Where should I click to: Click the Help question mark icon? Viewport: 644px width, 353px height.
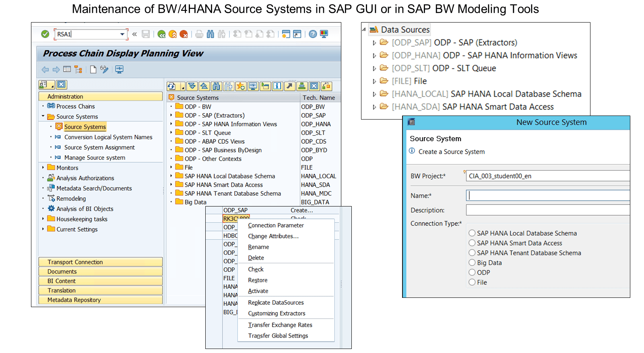point(313,34)
